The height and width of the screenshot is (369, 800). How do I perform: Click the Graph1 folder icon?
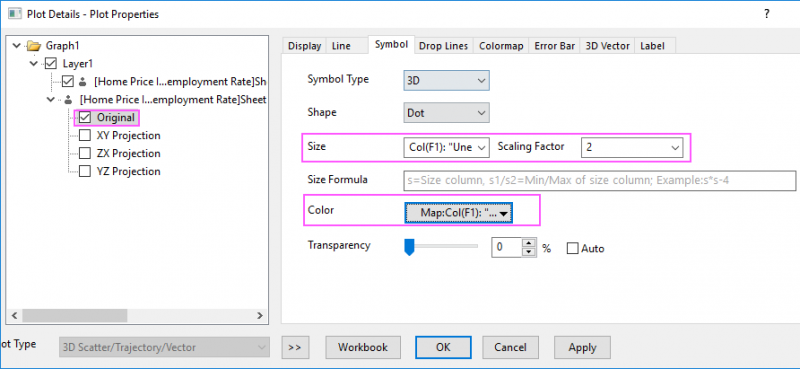(x=34, y=46)
